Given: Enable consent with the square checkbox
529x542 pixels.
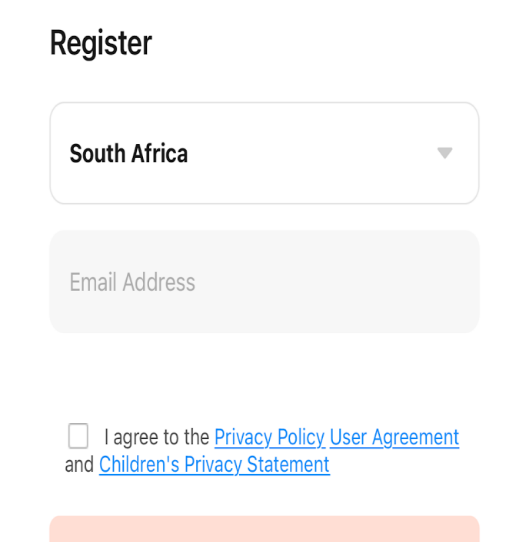Looking at the screenshot, I should 78,436.
